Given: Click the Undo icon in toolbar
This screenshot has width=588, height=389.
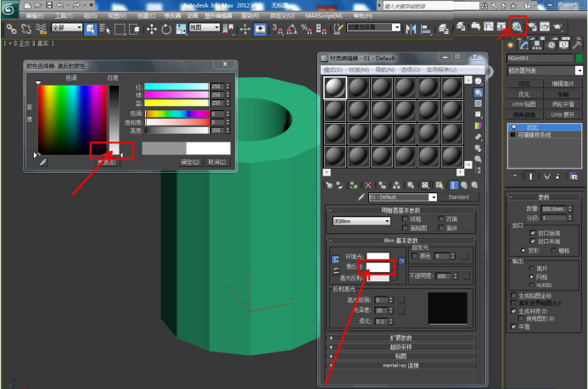Looking at the screenshot, I should tap(59, 5).
